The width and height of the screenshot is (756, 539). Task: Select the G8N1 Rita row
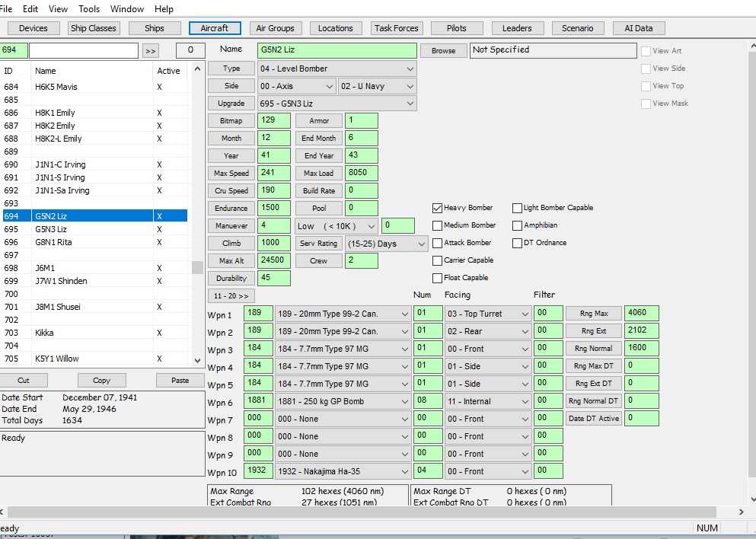tap(94, 242)
